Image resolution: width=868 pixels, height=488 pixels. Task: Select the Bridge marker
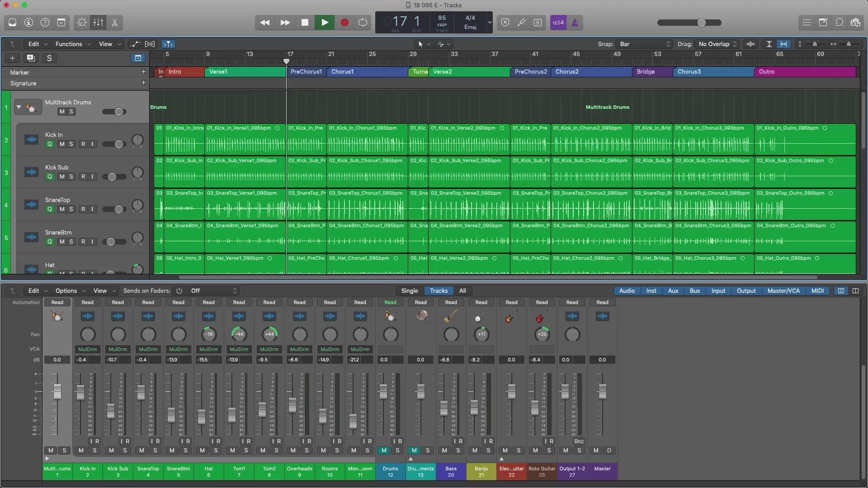(x=652, y=71)
